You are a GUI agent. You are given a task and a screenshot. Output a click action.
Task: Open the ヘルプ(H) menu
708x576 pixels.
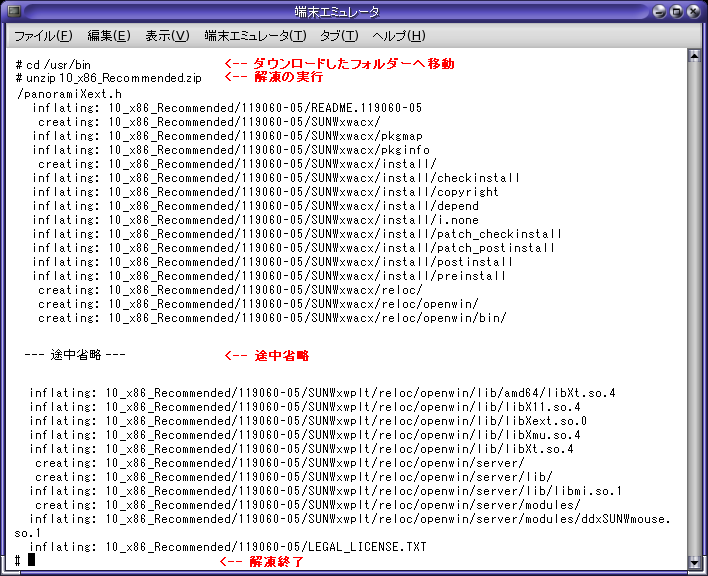point(399,36)
